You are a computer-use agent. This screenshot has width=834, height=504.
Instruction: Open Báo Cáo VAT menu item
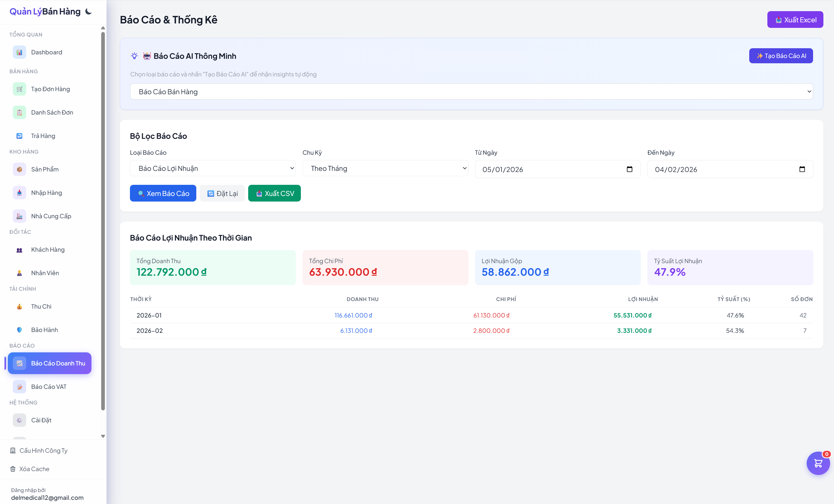coord(49,387)
